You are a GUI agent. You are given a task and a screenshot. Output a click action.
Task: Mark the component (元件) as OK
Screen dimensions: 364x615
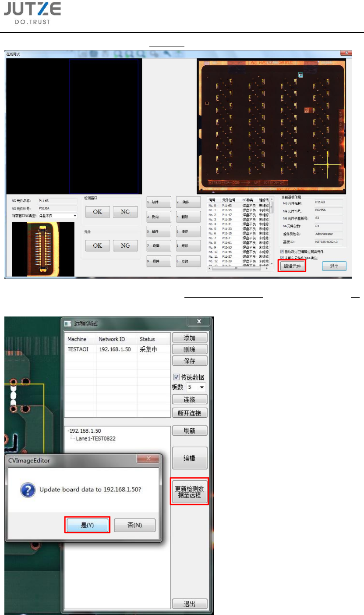click(97, 245)
